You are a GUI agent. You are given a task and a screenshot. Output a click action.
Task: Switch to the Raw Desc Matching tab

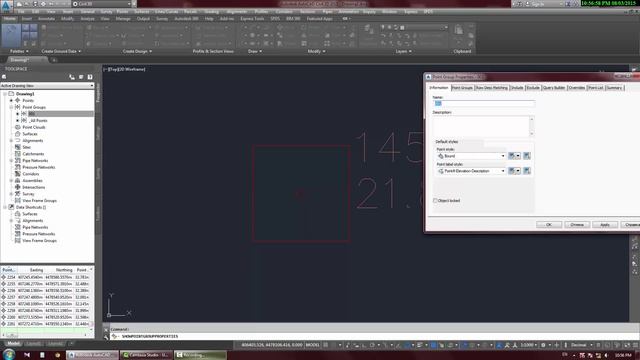[x=492, y=88]
